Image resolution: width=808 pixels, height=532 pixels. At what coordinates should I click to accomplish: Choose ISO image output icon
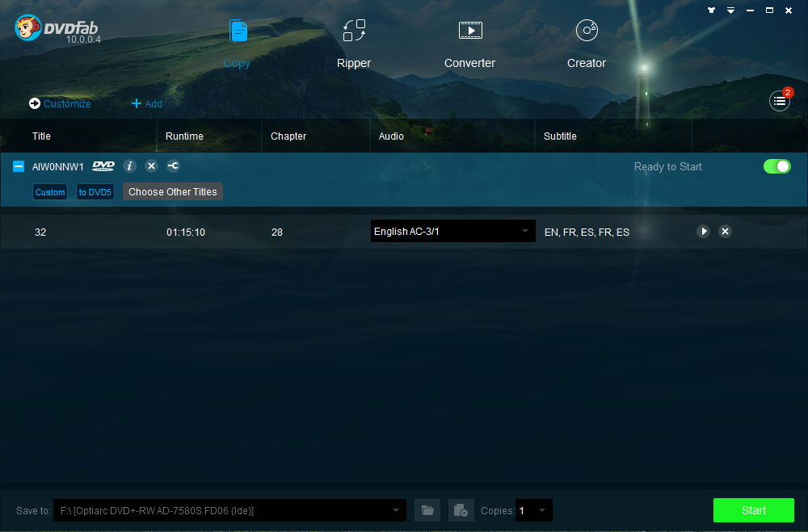click(461, 510)
